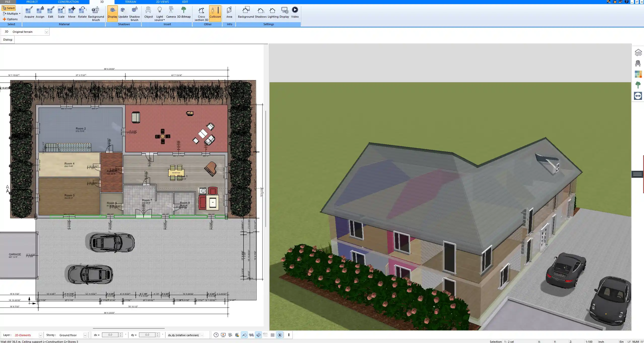Open the plants tree catalog in sidebar

(x=638, y=85)
